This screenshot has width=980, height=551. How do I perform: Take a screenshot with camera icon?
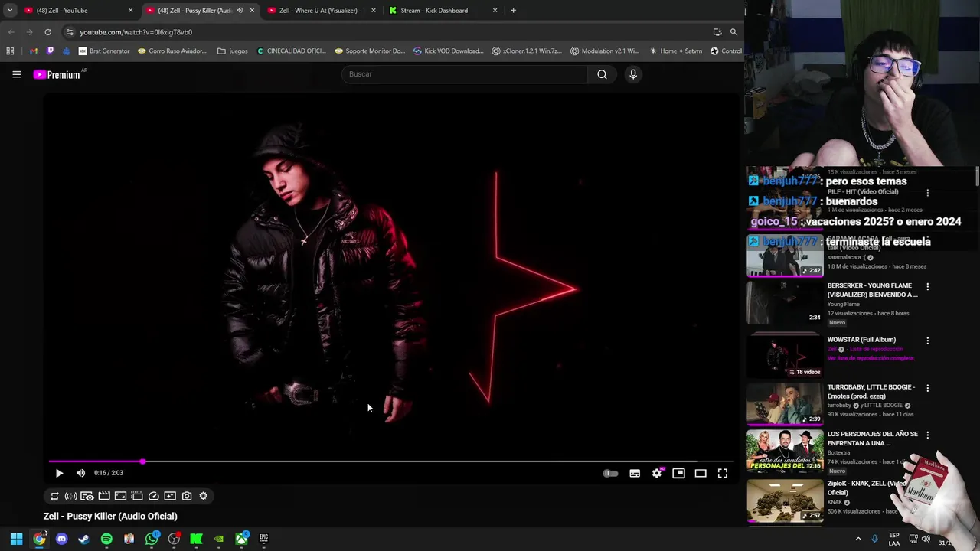(187, 496)
